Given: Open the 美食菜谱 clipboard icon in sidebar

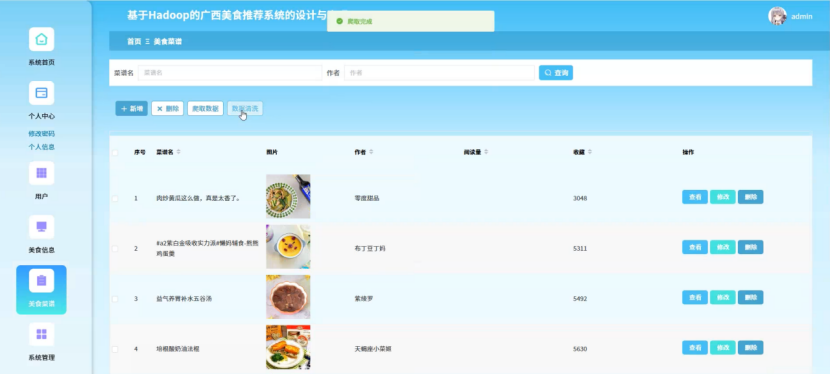Looking at the screenshot, I should click(41, 280).
